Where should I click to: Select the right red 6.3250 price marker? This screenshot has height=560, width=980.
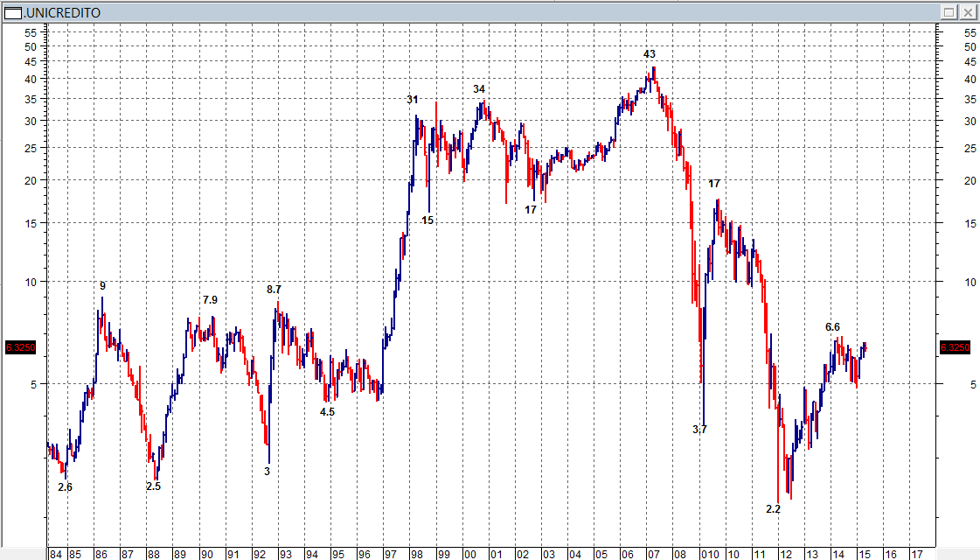tap(954, 347)
